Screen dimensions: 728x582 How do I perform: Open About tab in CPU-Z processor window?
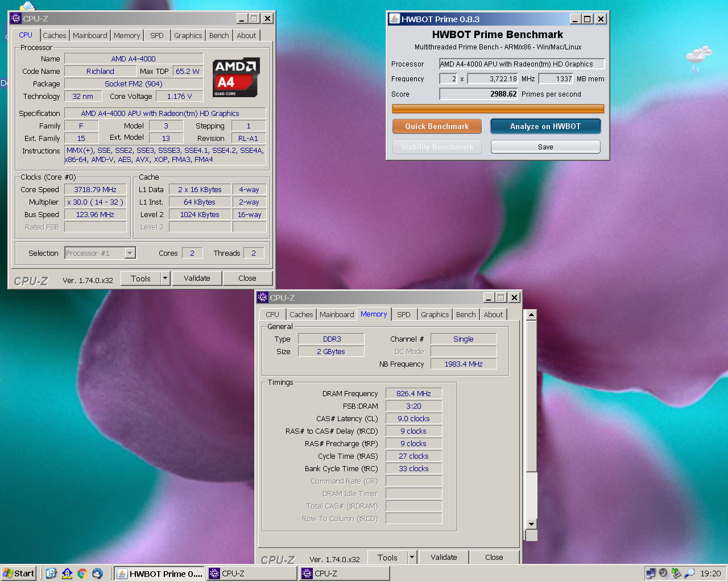[246, 35]
